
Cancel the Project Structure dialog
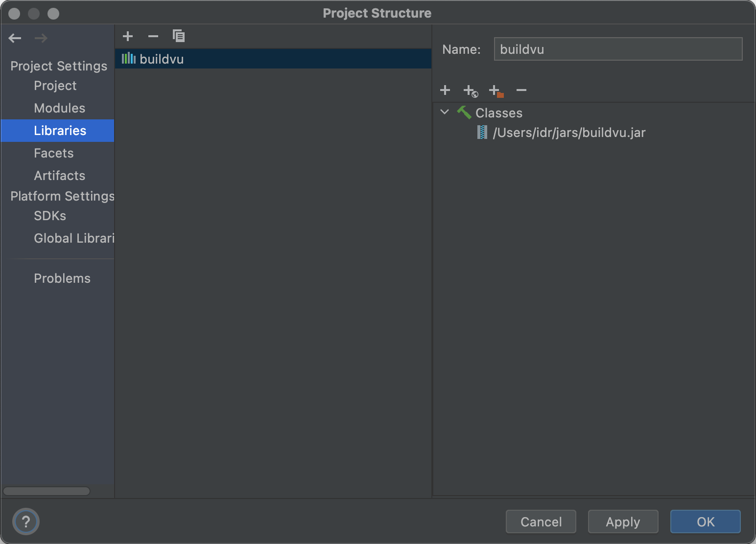tap(541, 521)
